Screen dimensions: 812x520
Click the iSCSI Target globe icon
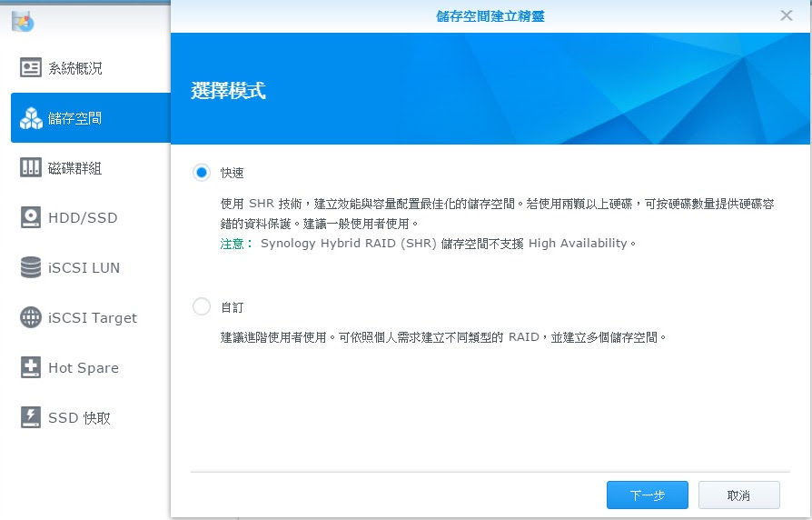31,317
